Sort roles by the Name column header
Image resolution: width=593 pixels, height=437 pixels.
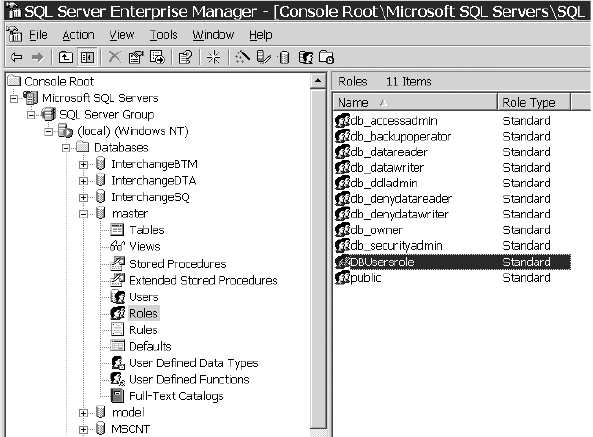tap(415, 102)
